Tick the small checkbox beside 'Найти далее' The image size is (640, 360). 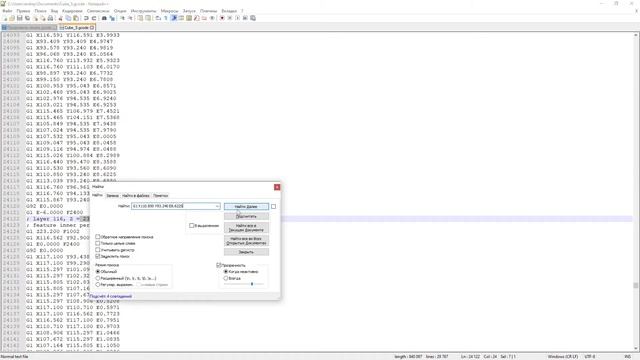coord(273,207)
